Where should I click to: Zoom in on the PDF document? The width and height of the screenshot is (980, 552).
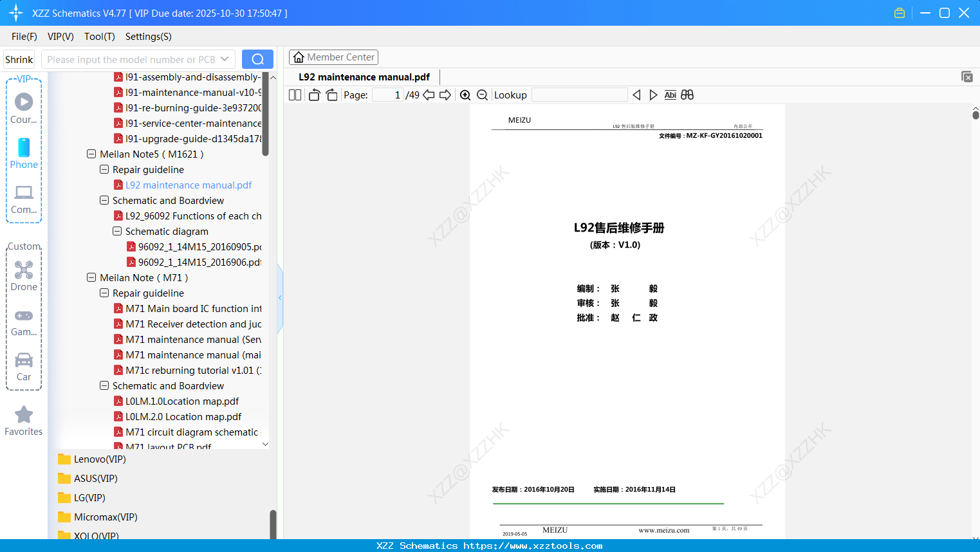click(465, 95)
